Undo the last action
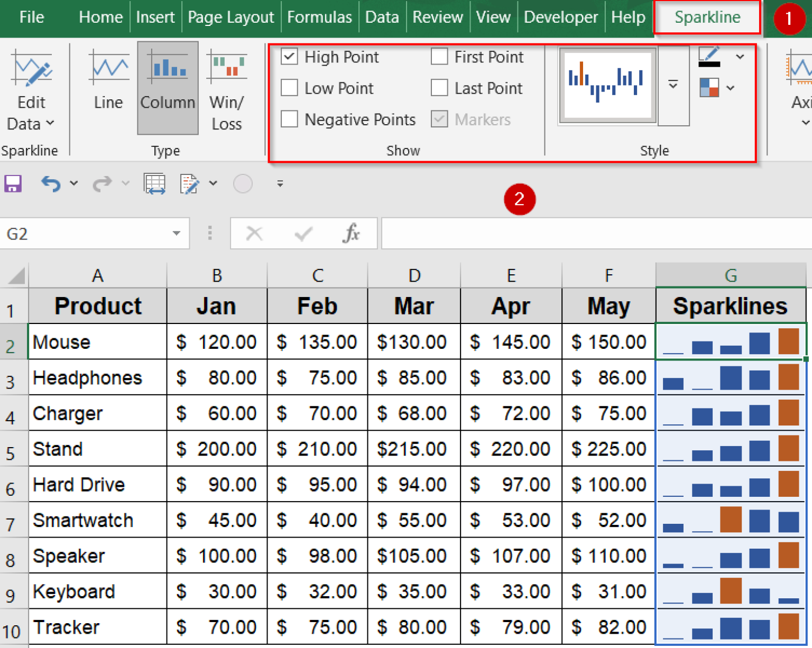 click(50, 183)
